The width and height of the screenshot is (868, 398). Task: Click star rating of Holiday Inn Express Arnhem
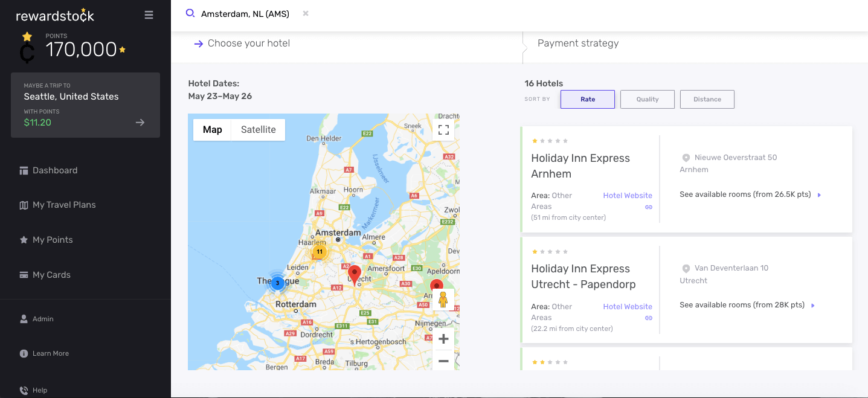[550, 141]
